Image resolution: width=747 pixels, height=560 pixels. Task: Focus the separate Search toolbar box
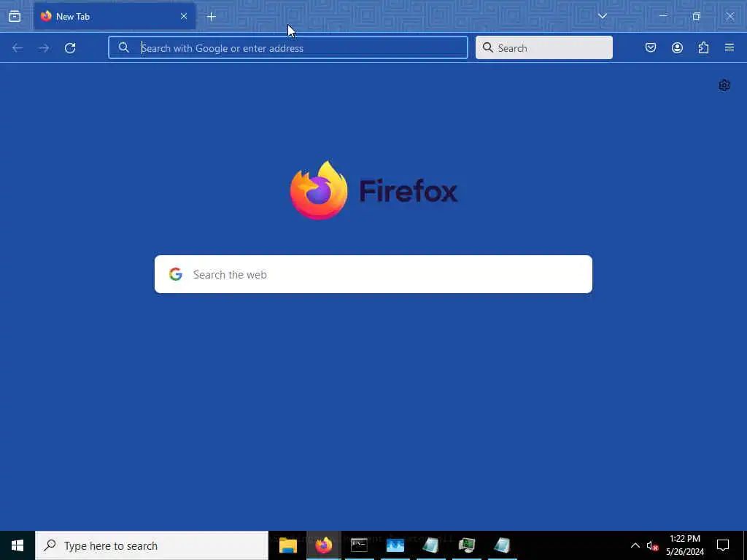point(544,47)
